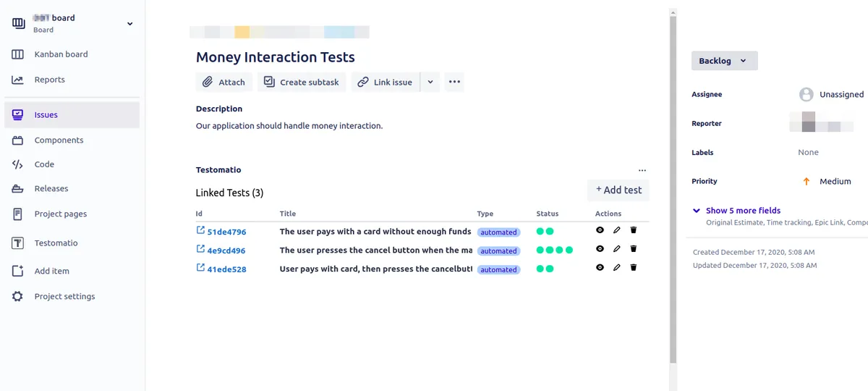Click the Unassigned avatar icon
This screenshot has width=868, height=391.
807,95
